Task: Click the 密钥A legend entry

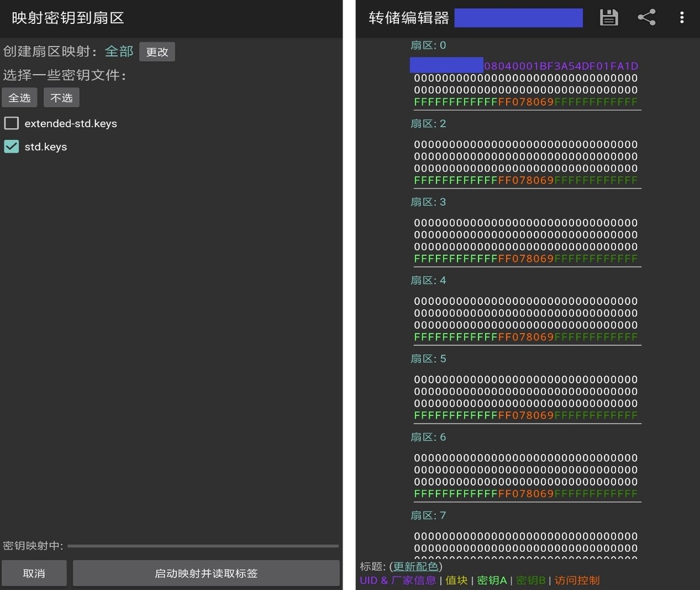Action: coord(492,580)
